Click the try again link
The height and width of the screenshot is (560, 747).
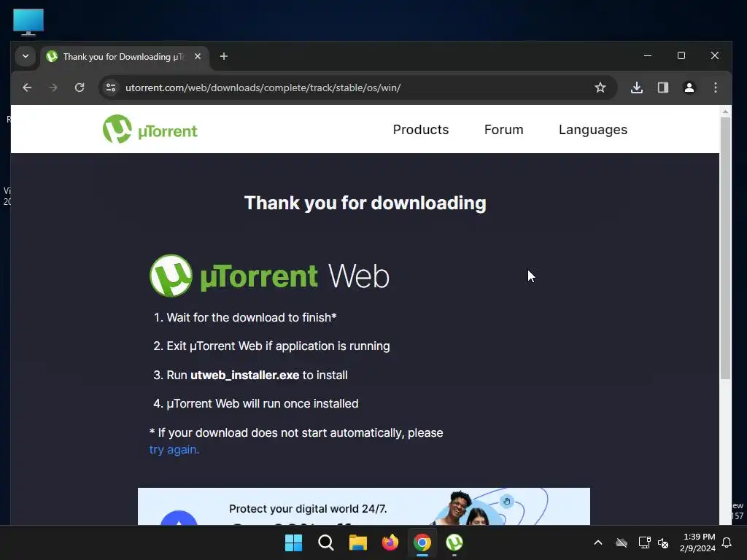pyautogui.click(x=174, y=449)
